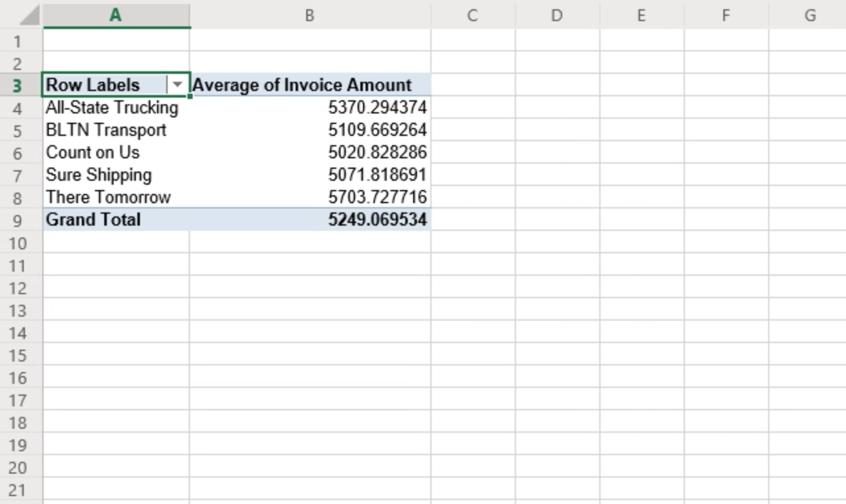Select row 21 header

pyautogui.click(x=21, y=489)
